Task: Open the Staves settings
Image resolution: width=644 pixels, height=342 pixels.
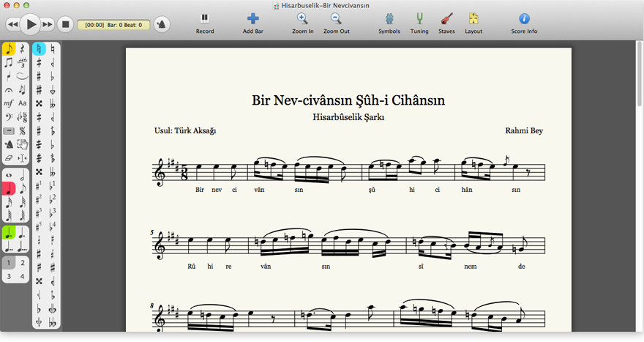Action: click(446, 23)
